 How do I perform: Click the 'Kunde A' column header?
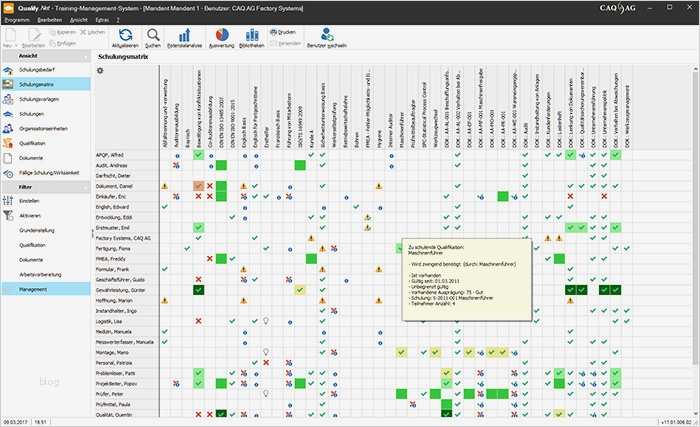pos(312,107)
